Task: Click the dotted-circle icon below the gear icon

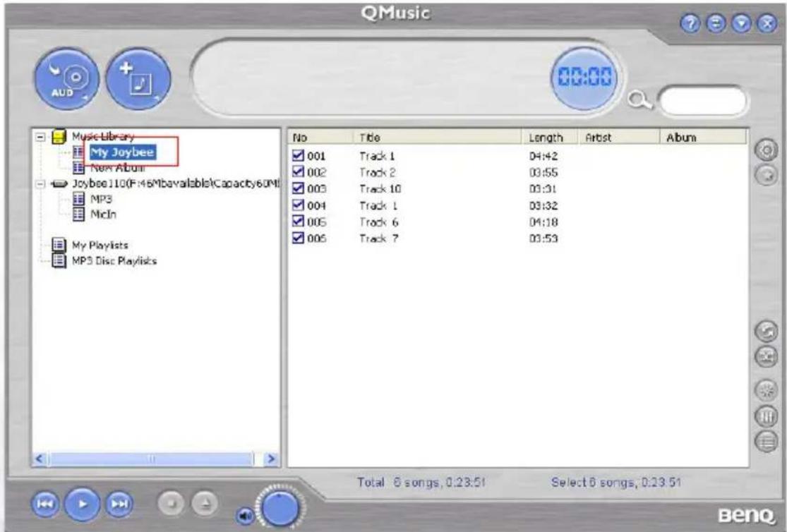Action: (766, 175)
